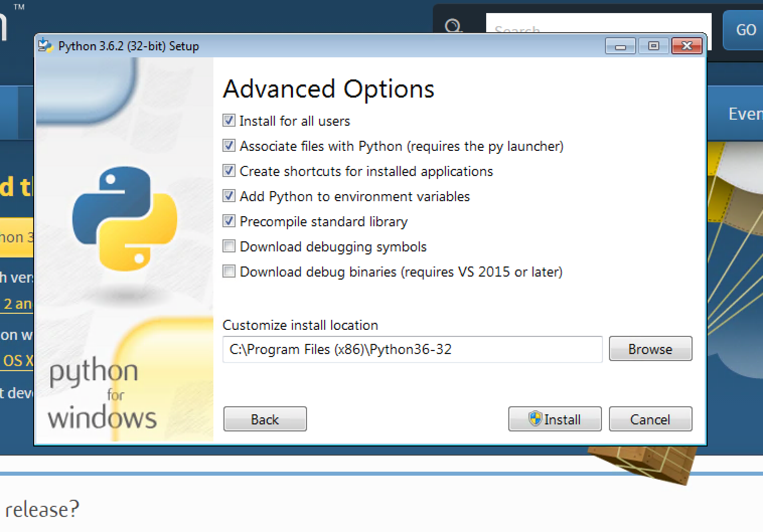Enable Download debug binaries option
Image resolution: width=763 pixels, height=532 pixels.
tap(229, 272)
